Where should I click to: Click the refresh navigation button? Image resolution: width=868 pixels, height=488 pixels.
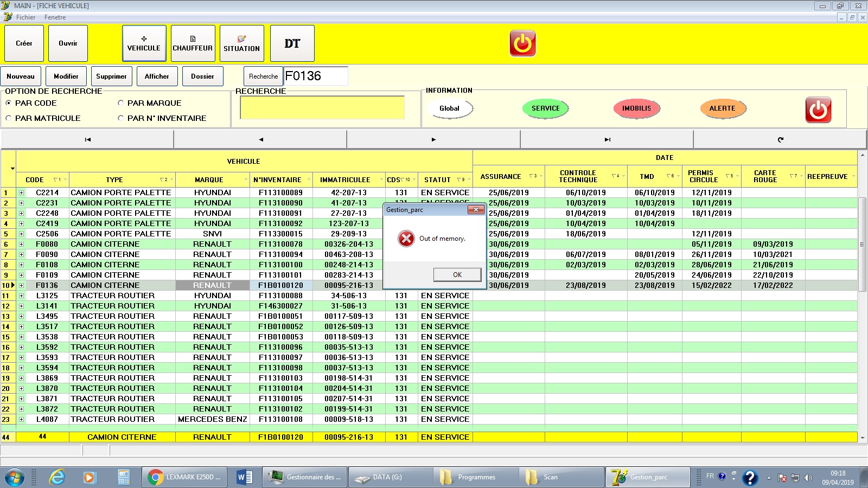(x=780, y=139)
